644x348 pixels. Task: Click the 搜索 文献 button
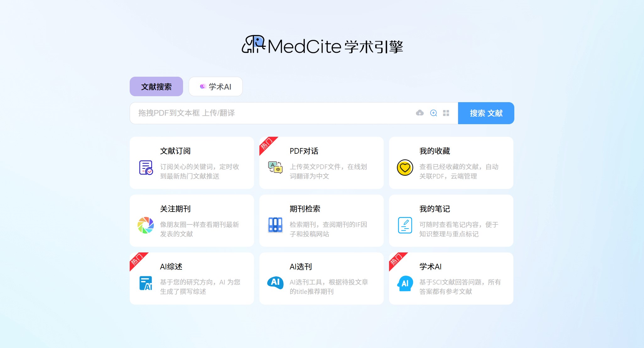pos(486,113)
